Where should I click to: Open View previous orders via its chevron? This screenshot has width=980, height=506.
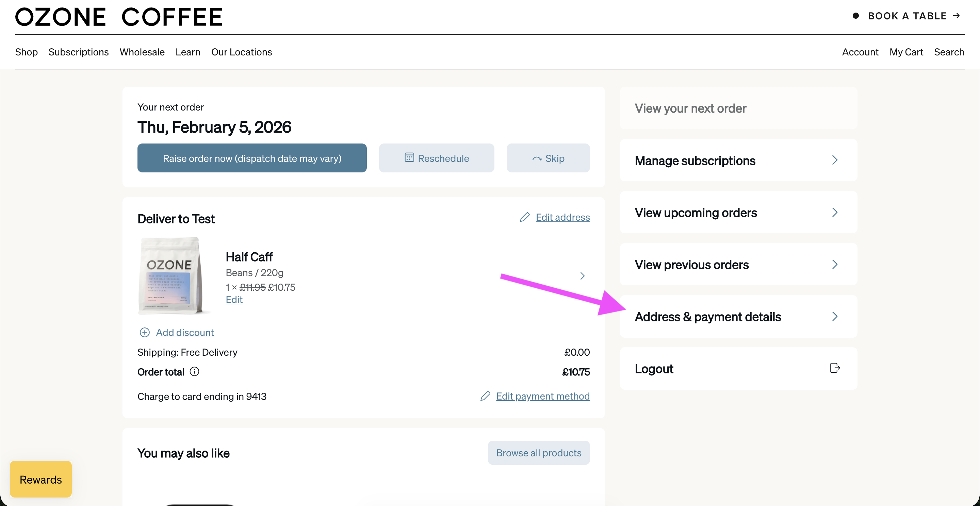835,264
